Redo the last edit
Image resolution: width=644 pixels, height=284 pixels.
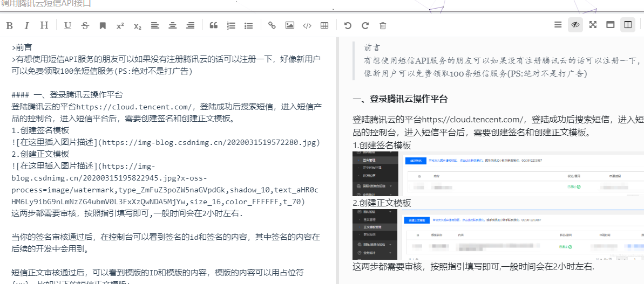[365, 25]
